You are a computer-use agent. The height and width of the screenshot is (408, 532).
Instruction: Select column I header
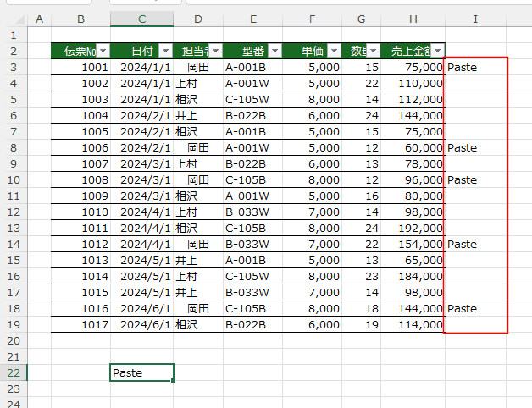click(476, 19)
